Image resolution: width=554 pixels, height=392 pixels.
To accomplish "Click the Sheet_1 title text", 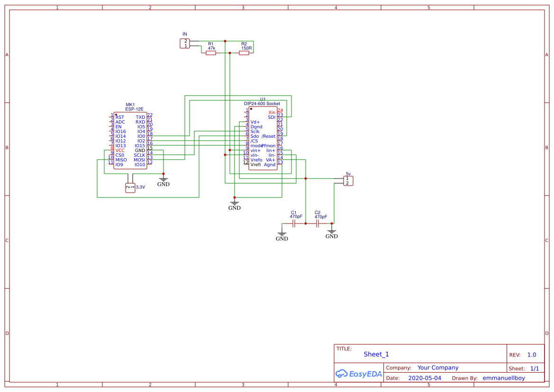I will click(x=376, y=354).
